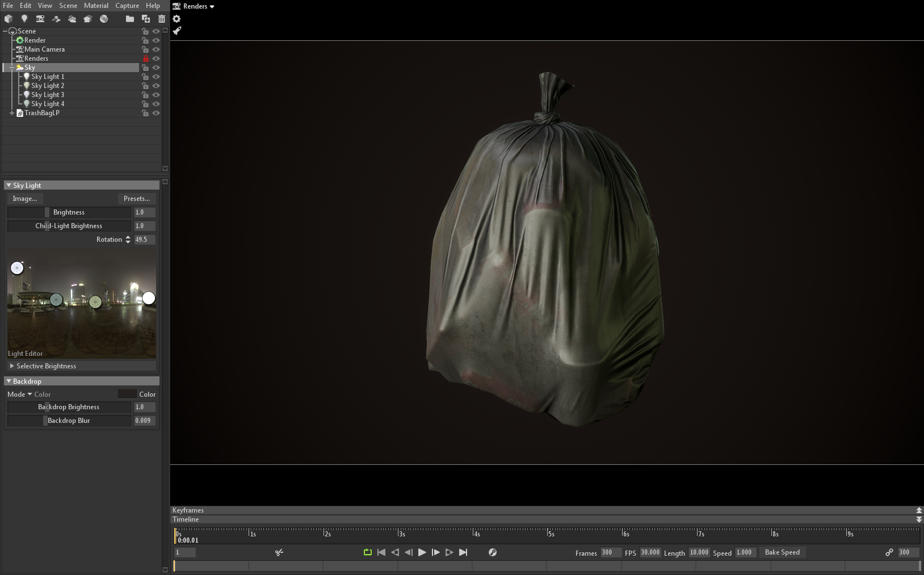Duplicate the selected scene object
The image size is (924, 575).
tap(146, 19)
